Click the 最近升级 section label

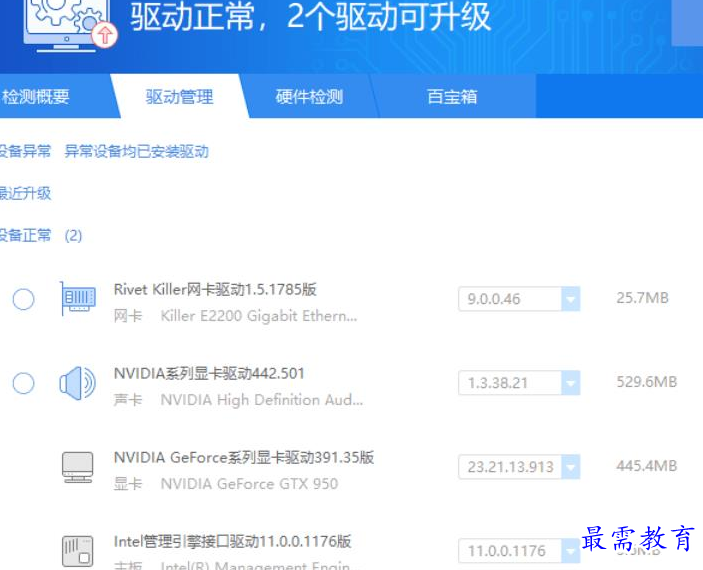point(26,193)
